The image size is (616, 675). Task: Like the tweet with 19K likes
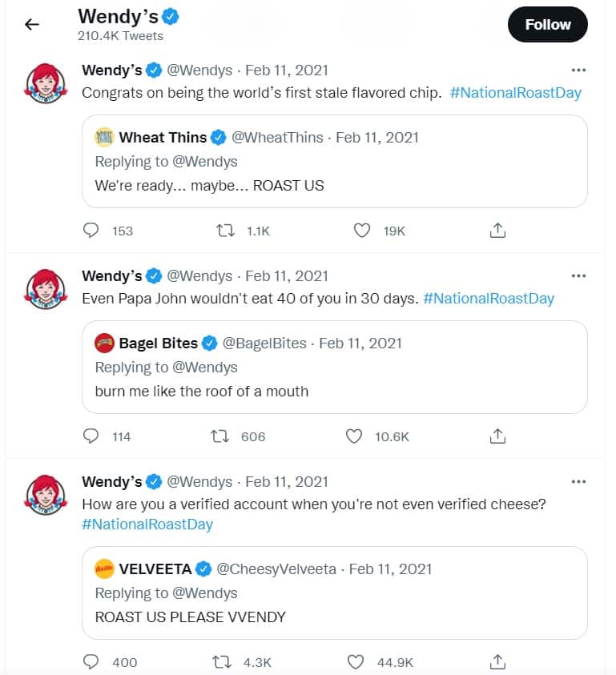coord(361,231)
